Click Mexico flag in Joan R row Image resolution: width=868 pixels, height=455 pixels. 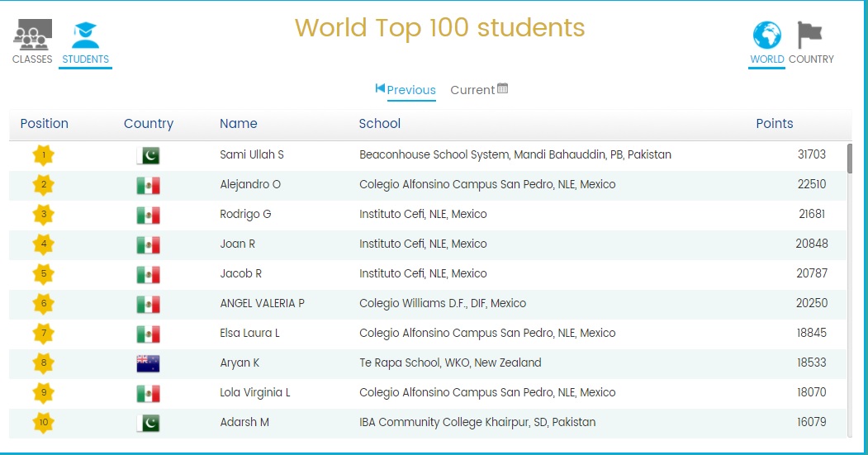[149, 244]
